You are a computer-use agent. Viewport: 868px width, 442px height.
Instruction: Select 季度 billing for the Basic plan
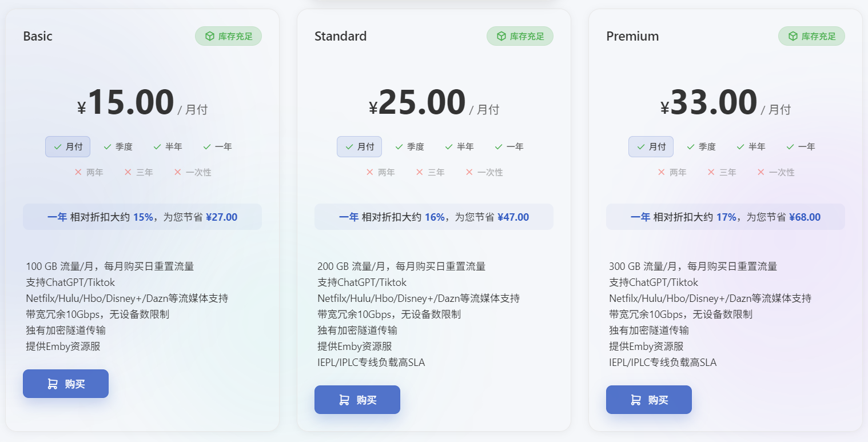point(118,147)
